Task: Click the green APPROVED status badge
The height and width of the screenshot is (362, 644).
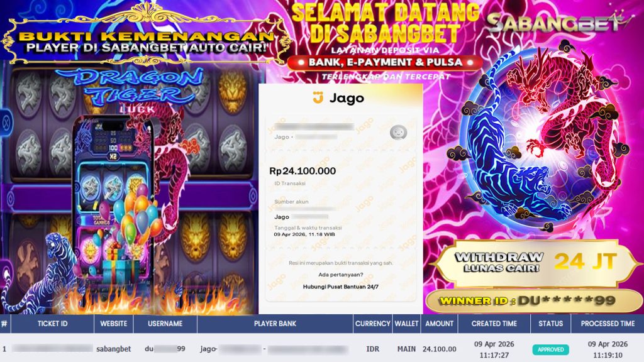Action: click(550, 349)
